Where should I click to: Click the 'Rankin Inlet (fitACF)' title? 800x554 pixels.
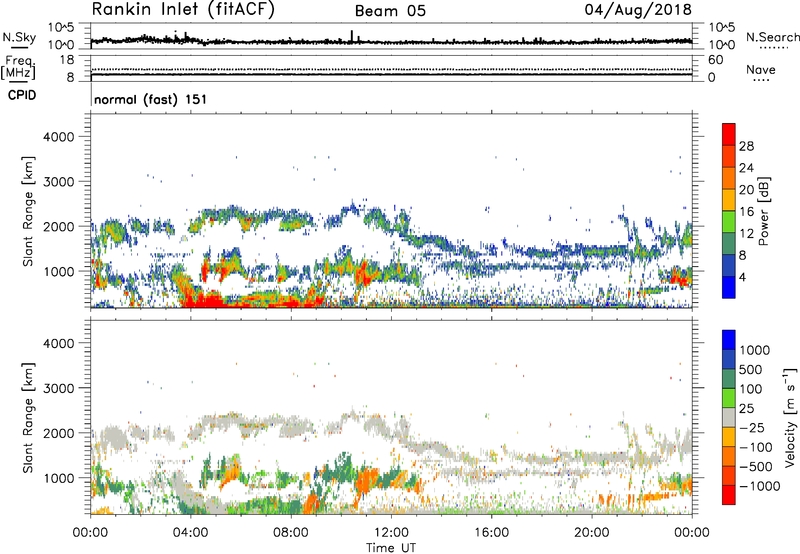pyautogui.click(x=183, y=10)
